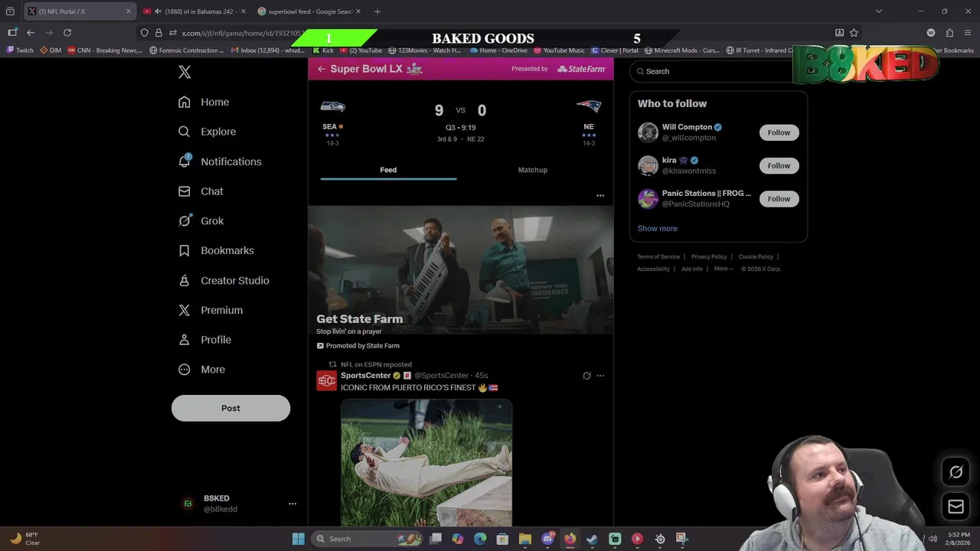Open Profile in the sidebar
The image size is (980, 551).
click(x=204, y=340)
